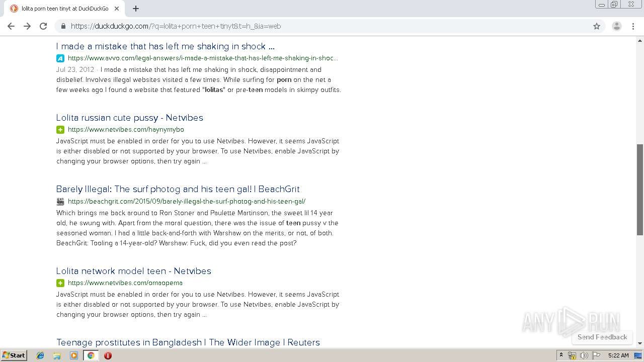Screen dimensions: 644x362
Task: Restore down the browser window
Action: coord(614,5)
